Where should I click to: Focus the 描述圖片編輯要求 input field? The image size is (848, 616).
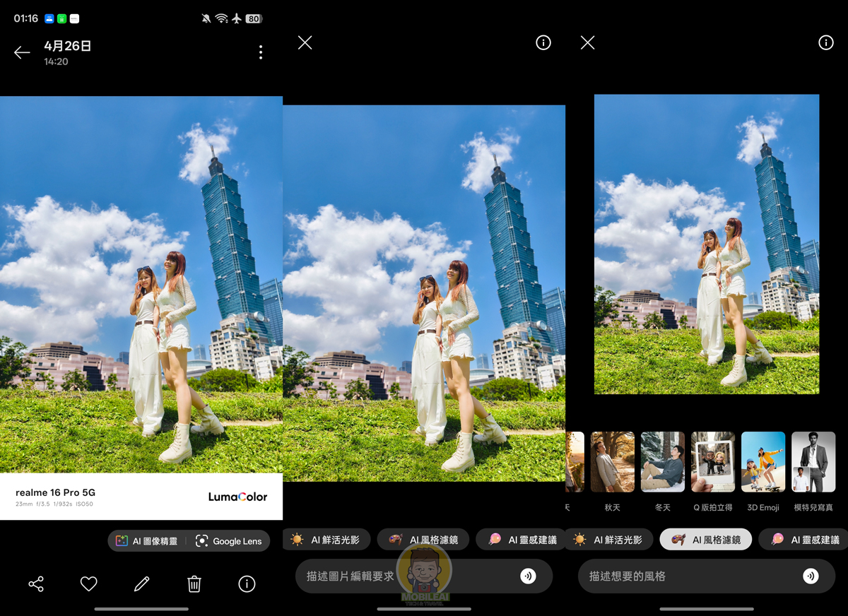pos(423,576)
